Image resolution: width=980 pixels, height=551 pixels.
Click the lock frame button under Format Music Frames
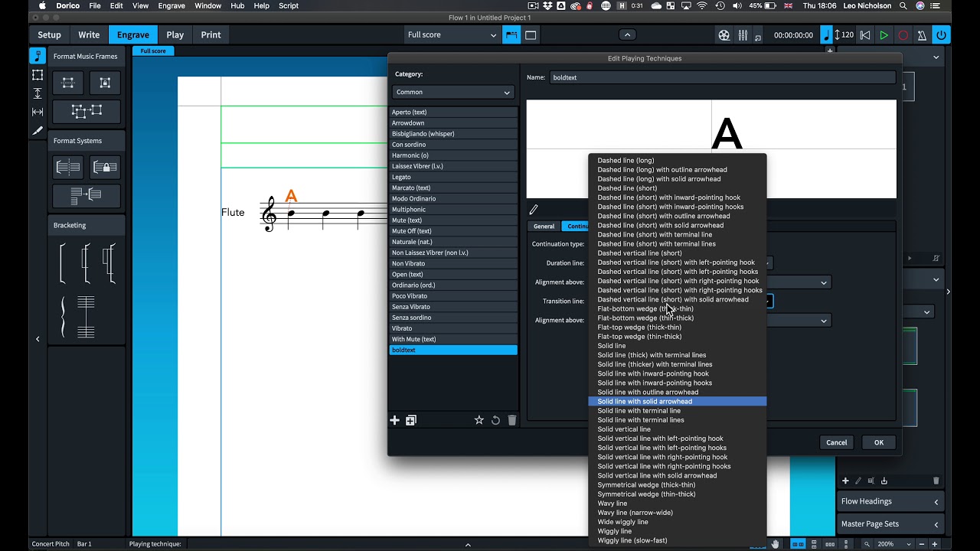105,83
